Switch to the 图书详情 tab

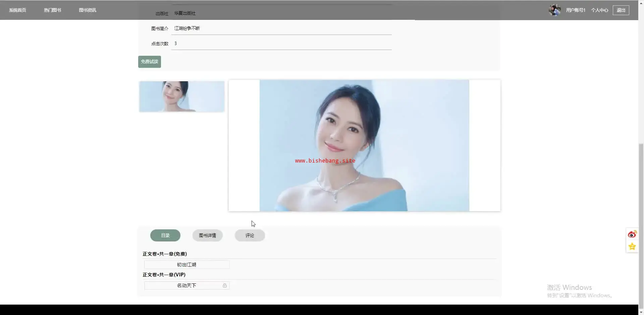point(208,235)
